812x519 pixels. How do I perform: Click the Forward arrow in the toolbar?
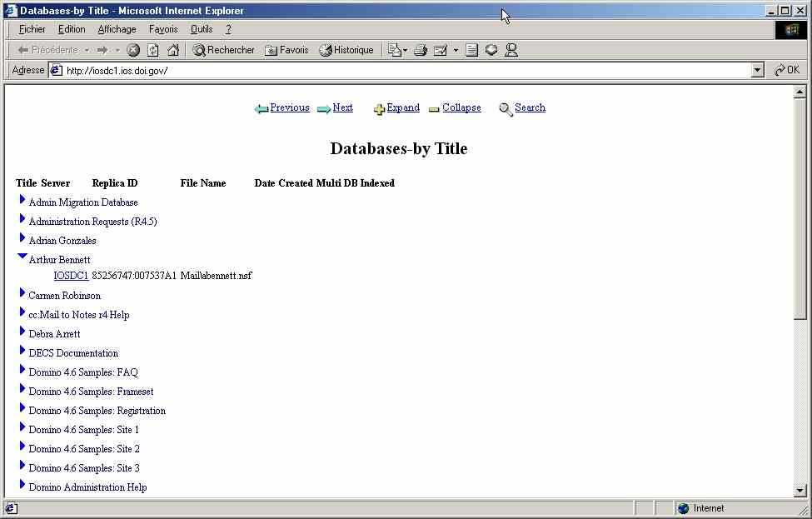[x=102, y=50]
